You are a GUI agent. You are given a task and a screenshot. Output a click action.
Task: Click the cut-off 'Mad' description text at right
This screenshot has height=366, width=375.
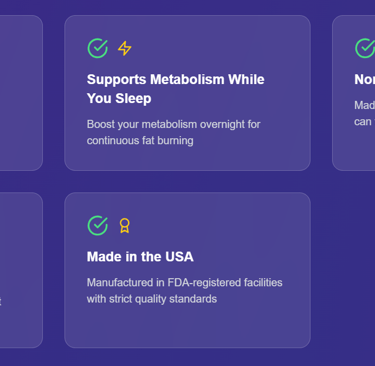tap(364, 105)
